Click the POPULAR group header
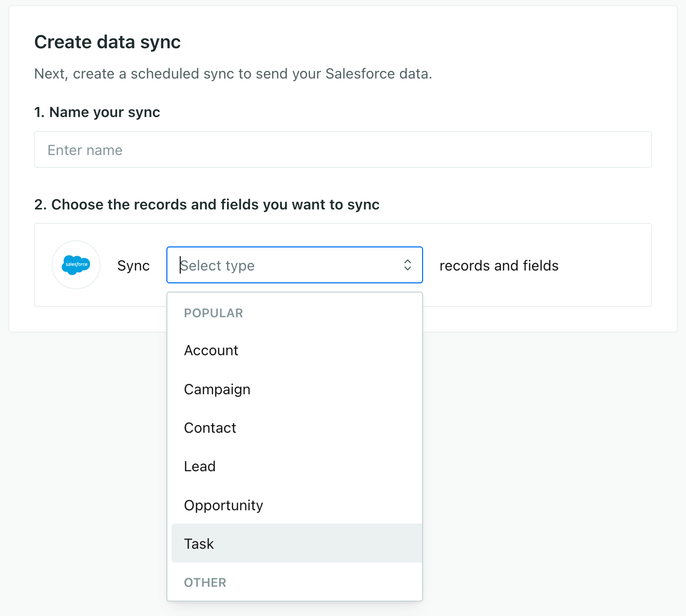Viewport: 686px width, 616px height. 214,313
